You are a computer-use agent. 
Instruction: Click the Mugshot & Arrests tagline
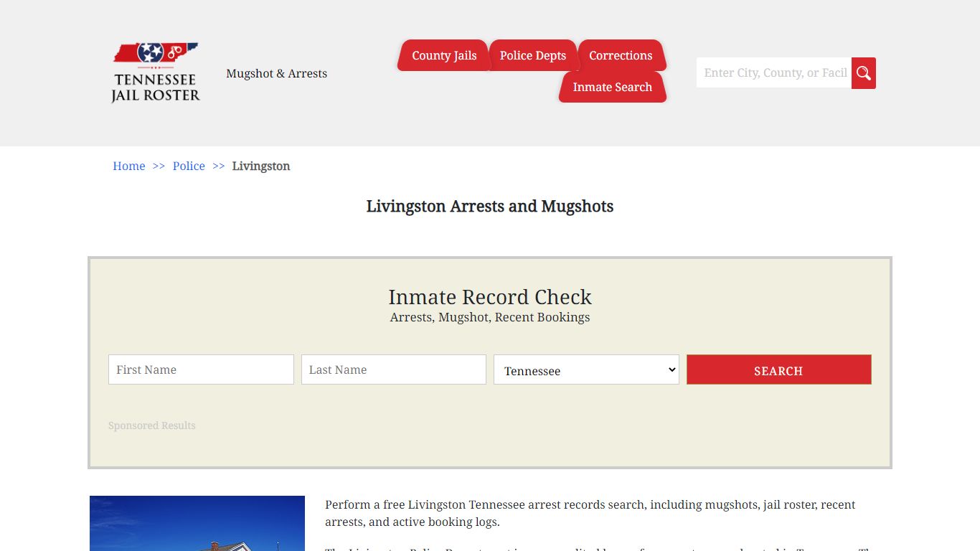[277, 73]
